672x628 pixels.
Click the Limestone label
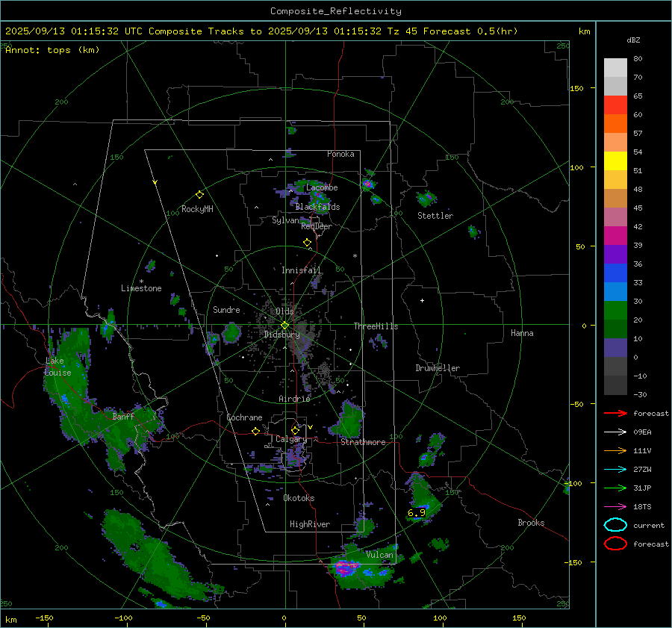coord(141,288)
